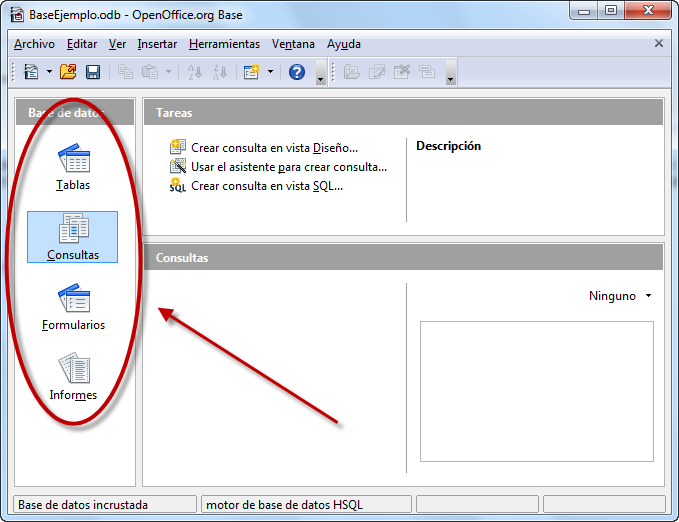Open the Insertar menu
The width and height of the screenshot is (679, 522).
coord(157,44)
